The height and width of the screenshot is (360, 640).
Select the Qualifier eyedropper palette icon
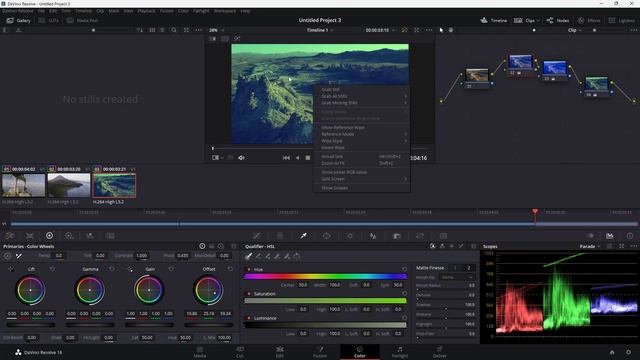pos(303,236)
